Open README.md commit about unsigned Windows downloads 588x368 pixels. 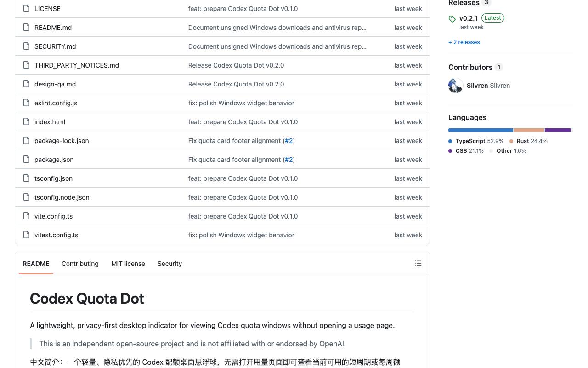pos(277,28)
